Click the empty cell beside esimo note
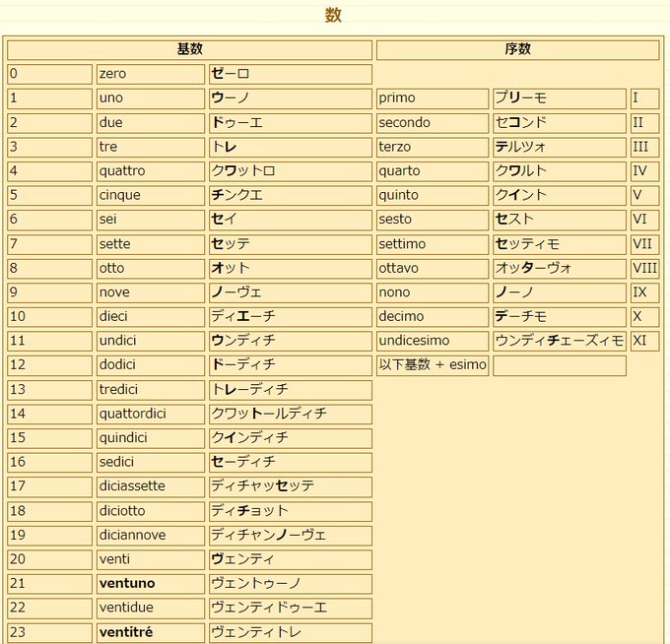Screen dimensions: 670x644 pos(560,366)
